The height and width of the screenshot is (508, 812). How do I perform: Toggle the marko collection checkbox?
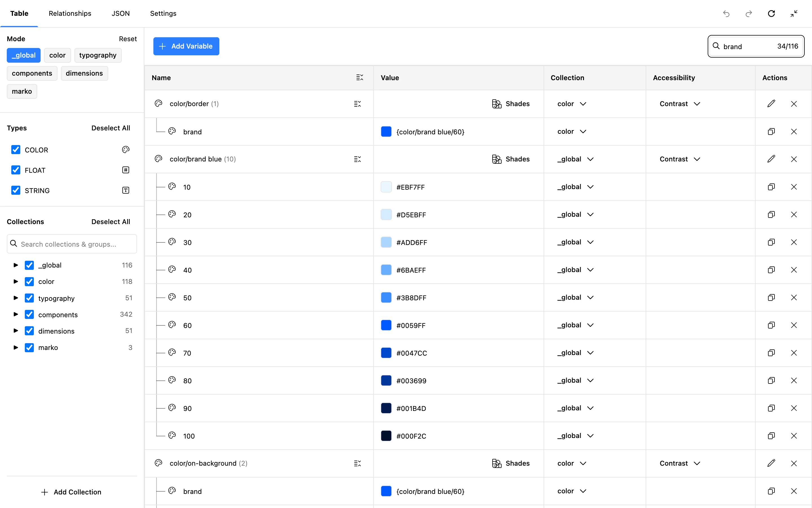pyautogui.click(x=29, y=347)
